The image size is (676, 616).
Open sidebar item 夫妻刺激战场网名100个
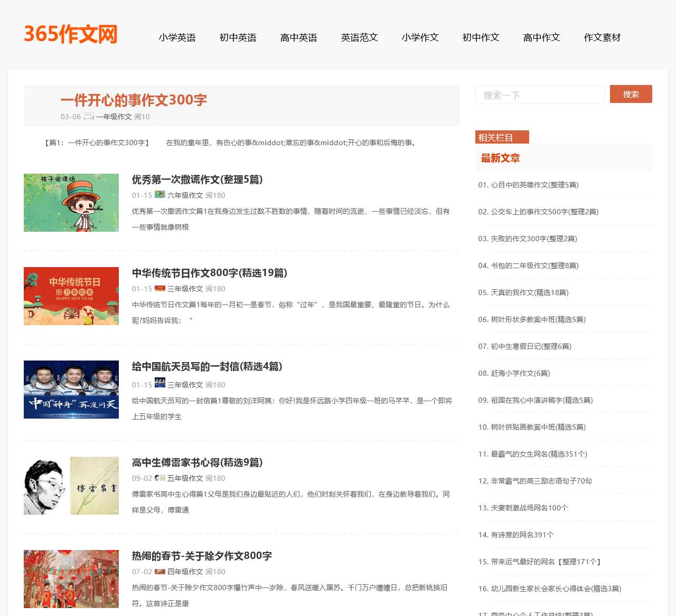tap(529, 508)
